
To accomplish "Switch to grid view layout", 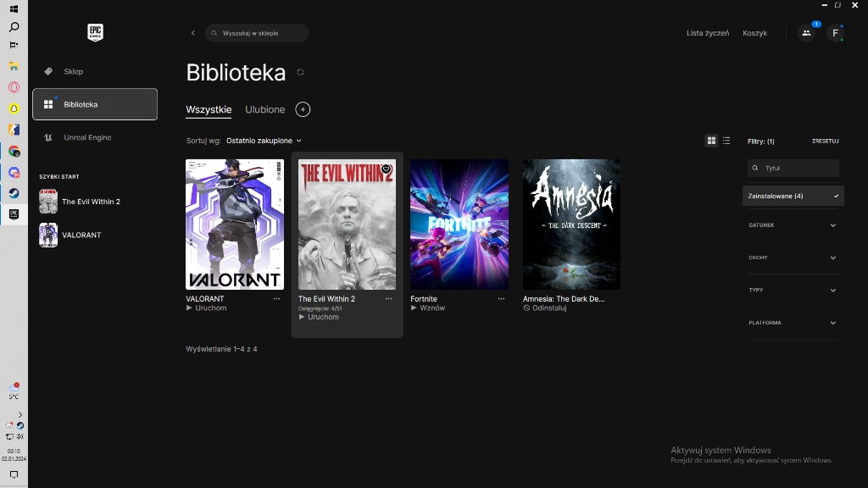I will pos(712,141).
